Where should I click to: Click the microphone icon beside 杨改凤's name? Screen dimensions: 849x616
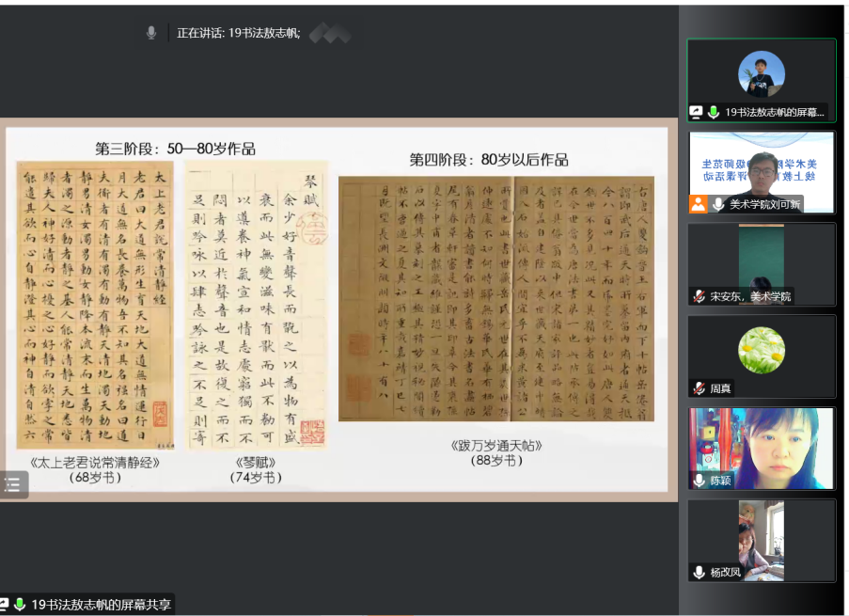pyautogui.click(x=699, y=572)
